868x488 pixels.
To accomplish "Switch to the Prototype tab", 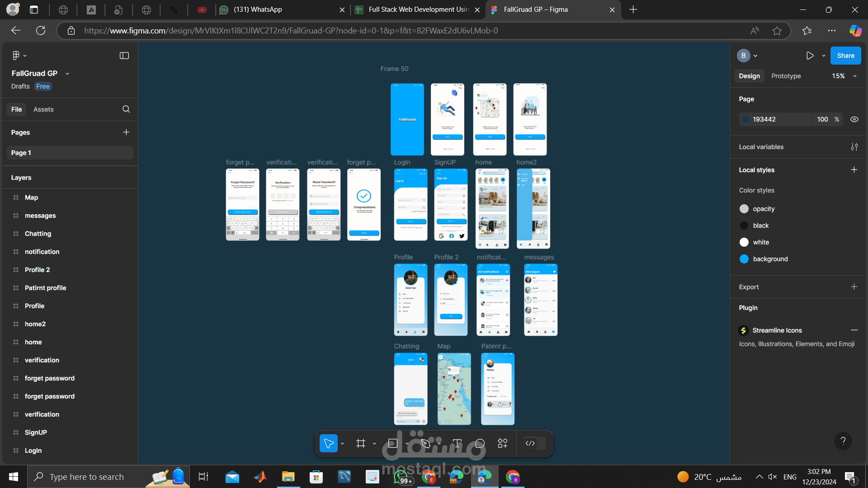I will click(x=786, y=76).
